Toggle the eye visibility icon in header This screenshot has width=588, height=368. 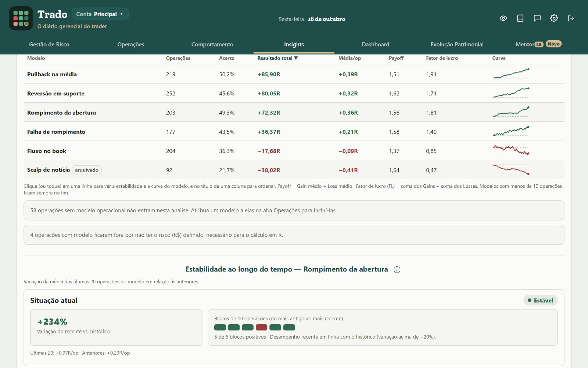pyautogui.click(x=503, y=18)
